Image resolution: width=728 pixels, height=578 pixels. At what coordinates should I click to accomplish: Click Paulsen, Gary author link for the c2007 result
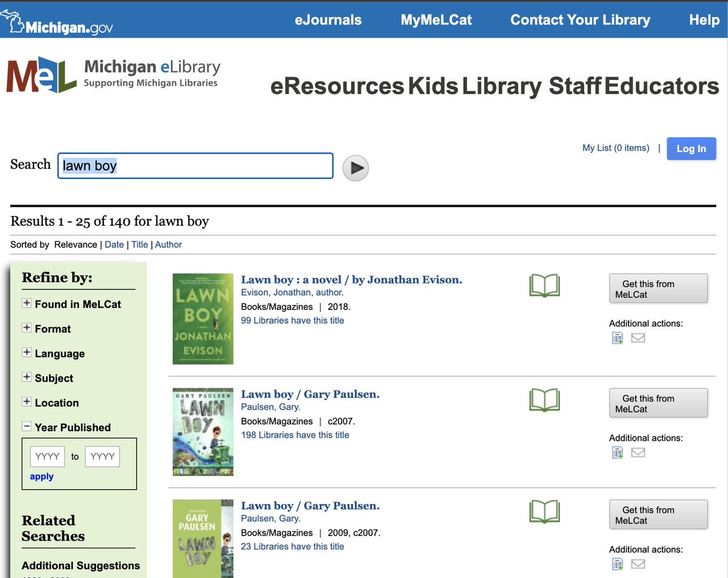pyautogui.click(x=271, y=407)
